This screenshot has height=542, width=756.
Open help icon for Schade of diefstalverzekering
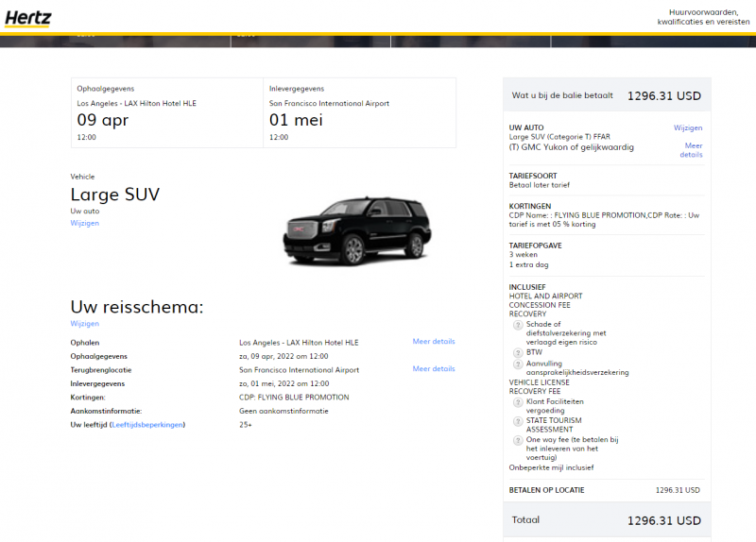(518, 325)
